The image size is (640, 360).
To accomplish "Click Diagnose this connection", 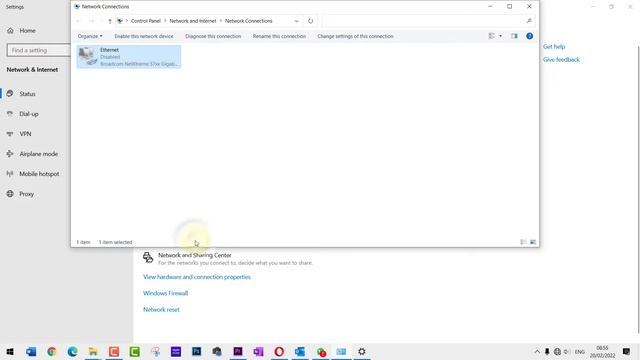I will (213, 36).
